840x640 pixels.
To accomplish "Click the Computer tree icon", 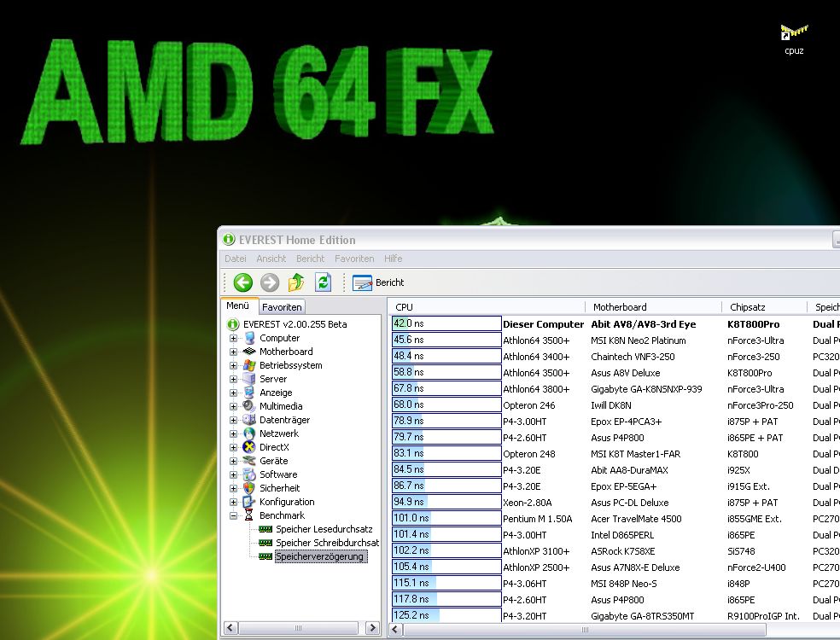I will point(249,338).
